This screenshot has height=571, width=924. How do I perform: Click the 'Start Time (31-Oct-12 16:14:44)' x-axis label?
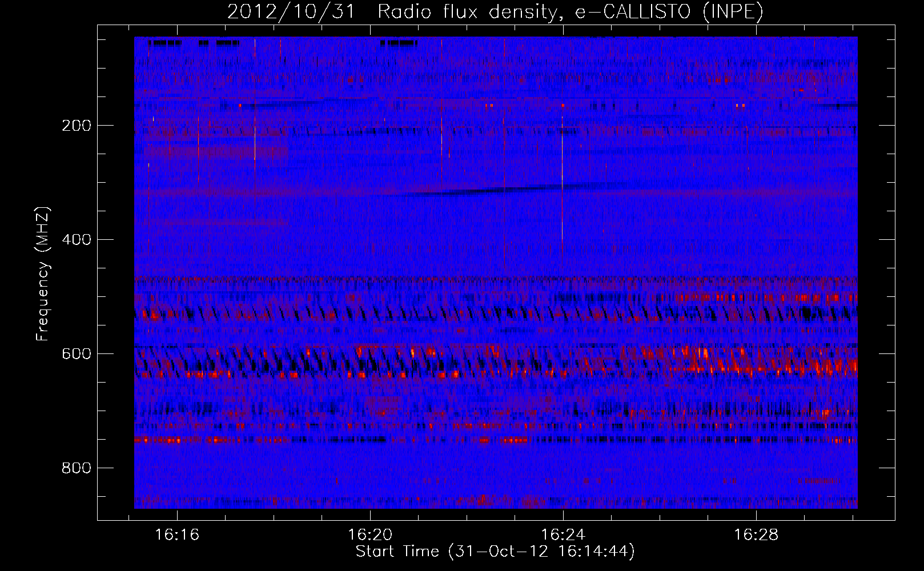coord(495,552)
